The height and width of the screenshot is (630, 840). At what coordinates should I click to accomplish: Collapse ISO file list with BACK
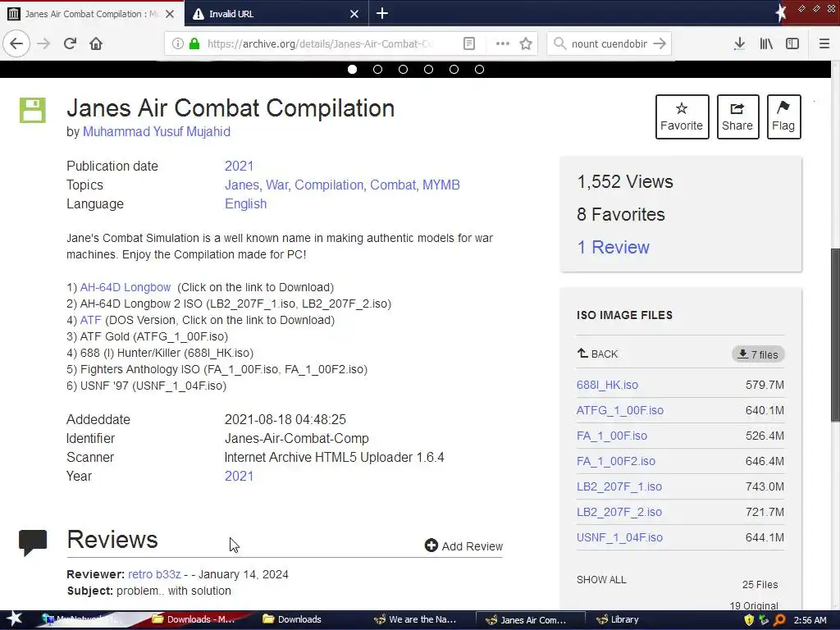[x=597, y=354]
